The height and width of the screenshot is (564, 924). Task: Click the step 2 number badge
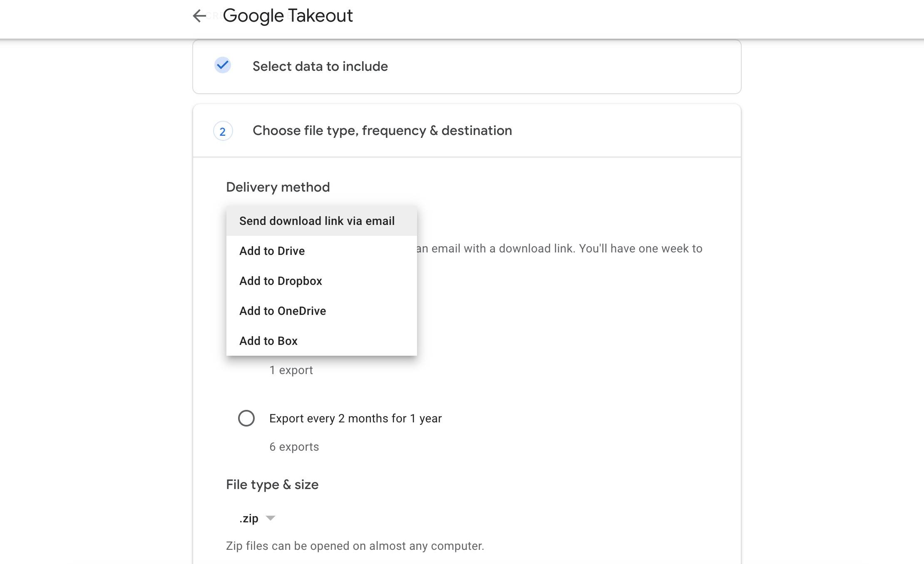223,131
